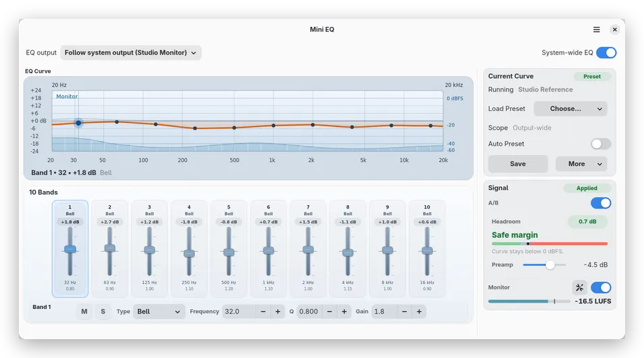Open the band Type Bell dropdown
Screen dimensions: 644x358
tap(158, 312)
